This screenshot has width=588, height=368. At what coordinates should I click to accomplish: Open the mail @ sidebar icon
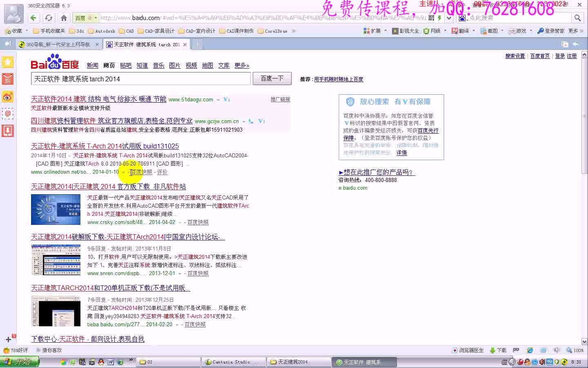[x=8, y=114]
